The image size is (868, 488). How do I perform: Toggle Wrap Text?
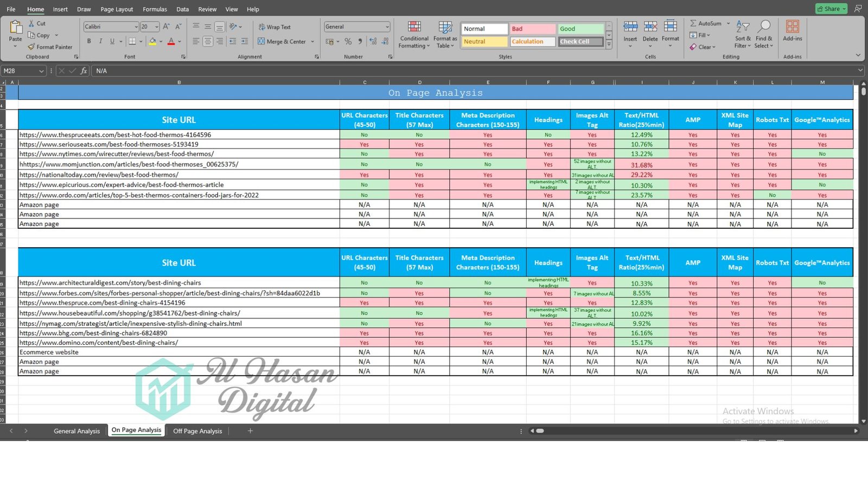(275, 27)
